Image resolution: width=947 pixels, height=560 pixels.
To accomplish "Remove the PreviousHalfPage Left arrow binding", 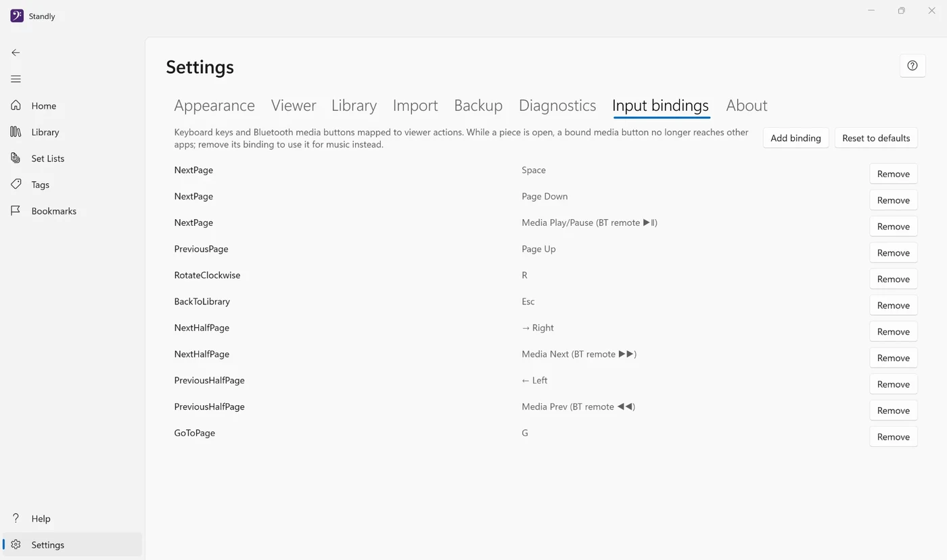I will (894, 384).
